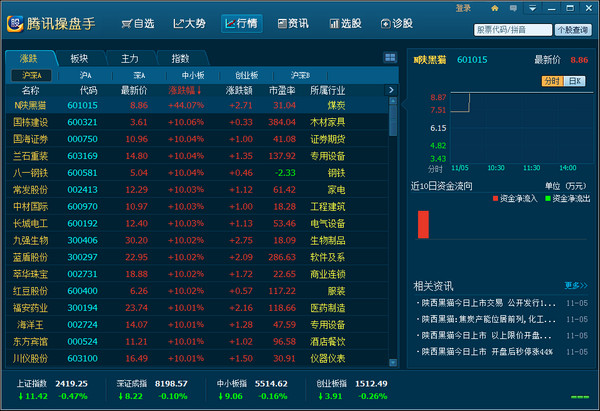The height and width of the screenshot is (411, 600).
Task: Select 行情 quotes menu
Action: [241, 24]
